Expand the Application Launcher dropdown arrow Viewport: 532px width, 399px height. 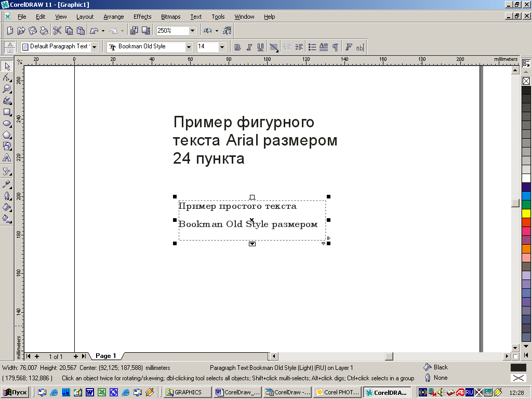[x=217, y=31]
